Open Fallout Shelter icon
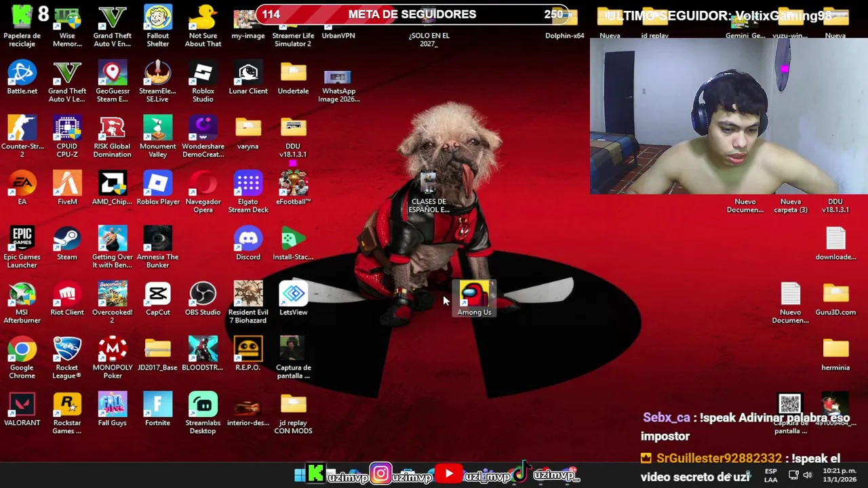 157,26
